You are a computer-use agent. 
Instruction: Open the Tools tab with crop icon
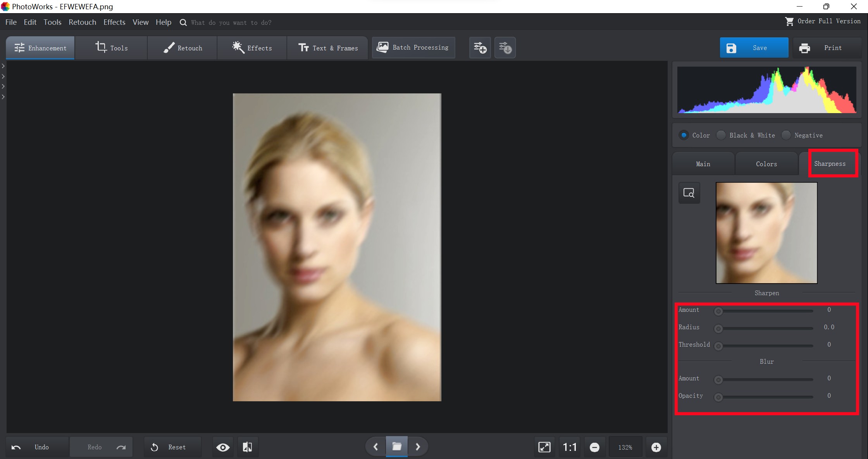(111, 48)
